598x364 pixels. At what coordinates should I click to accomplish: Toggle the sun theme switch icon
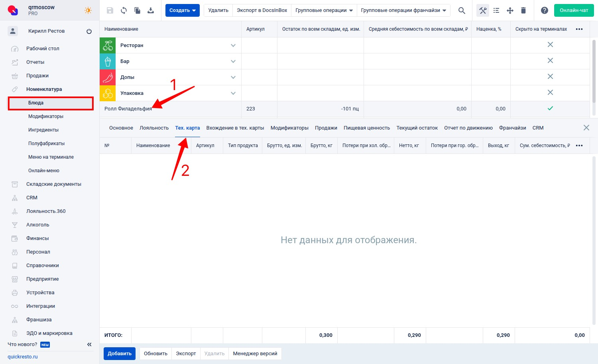pos(88,10)
